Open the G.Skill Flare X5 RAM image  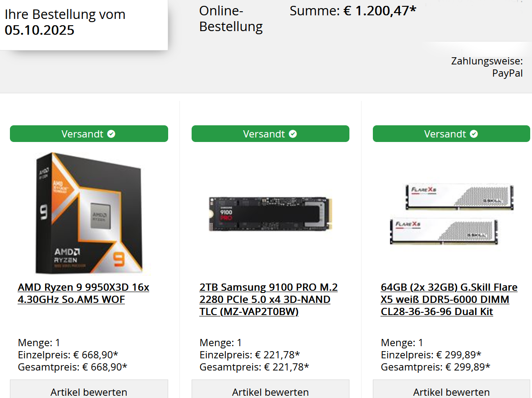coord(452,214)
